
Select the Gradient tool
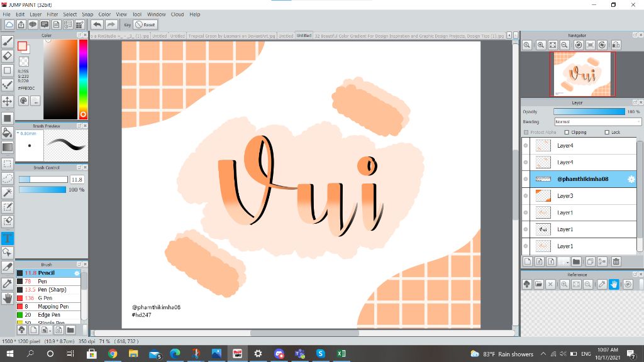(x=8, y=147)
